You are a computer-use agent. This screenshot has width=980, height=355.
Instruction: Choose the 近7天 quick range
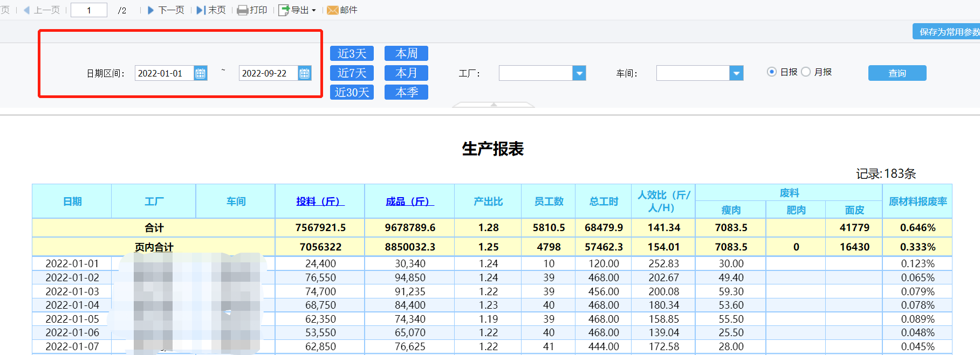352,73
